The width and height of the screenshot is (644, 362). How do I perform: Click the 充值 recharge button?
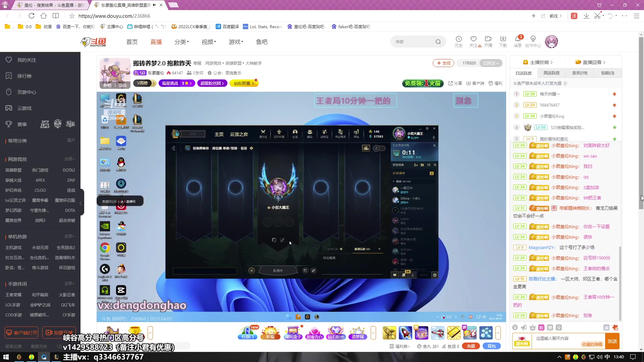click(471, 346)
